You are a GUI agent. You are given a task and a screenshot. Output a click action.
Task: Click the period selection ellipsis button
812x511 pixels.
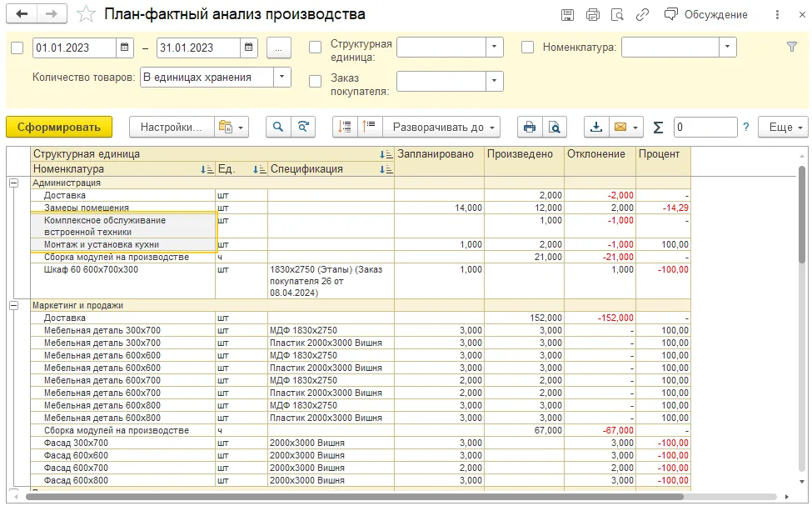279,48
